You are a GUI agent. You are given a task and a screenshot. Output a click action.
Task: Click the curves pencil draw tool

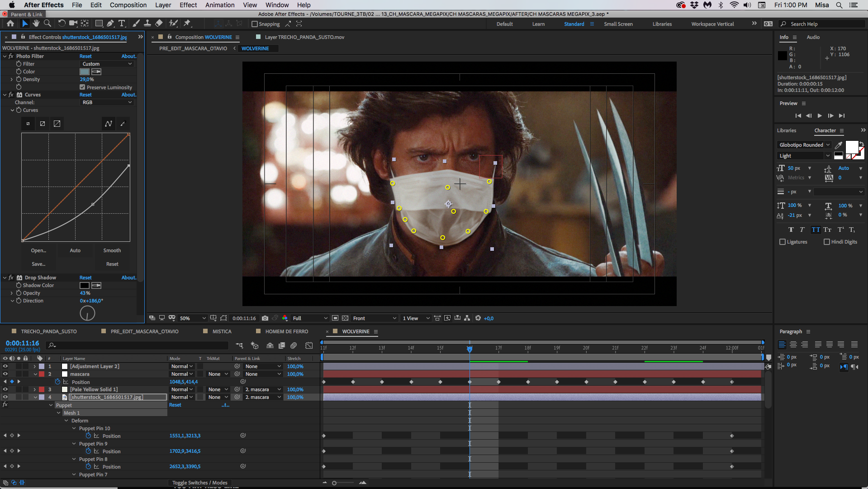(123, 124)
